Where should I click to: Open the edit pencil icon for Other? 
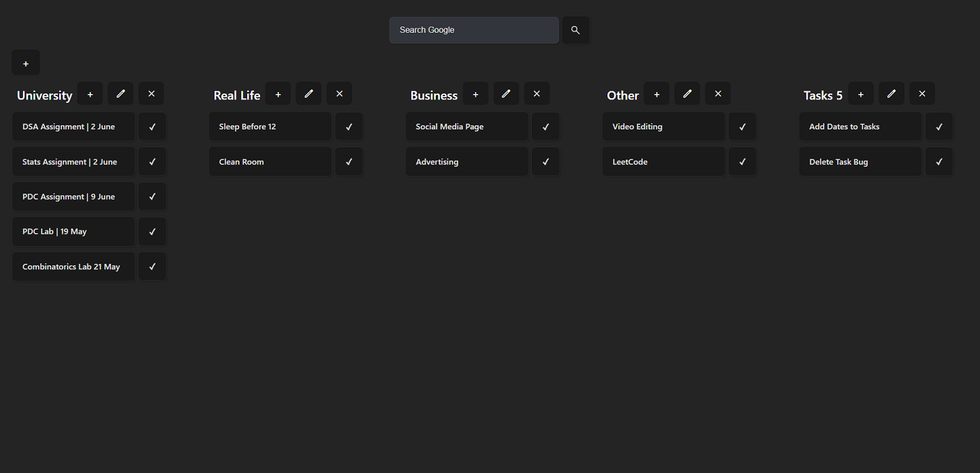tap(686, 93)
